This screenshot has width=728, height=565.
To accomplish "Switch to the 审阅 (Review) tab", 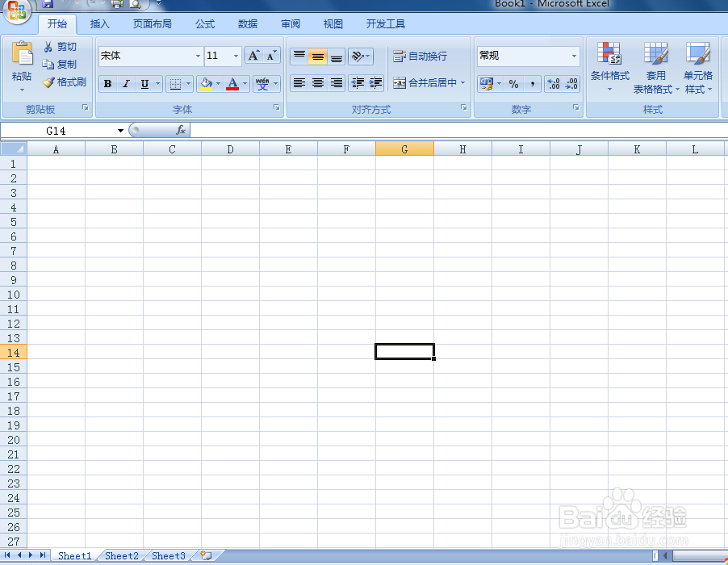I will (291, 23).
